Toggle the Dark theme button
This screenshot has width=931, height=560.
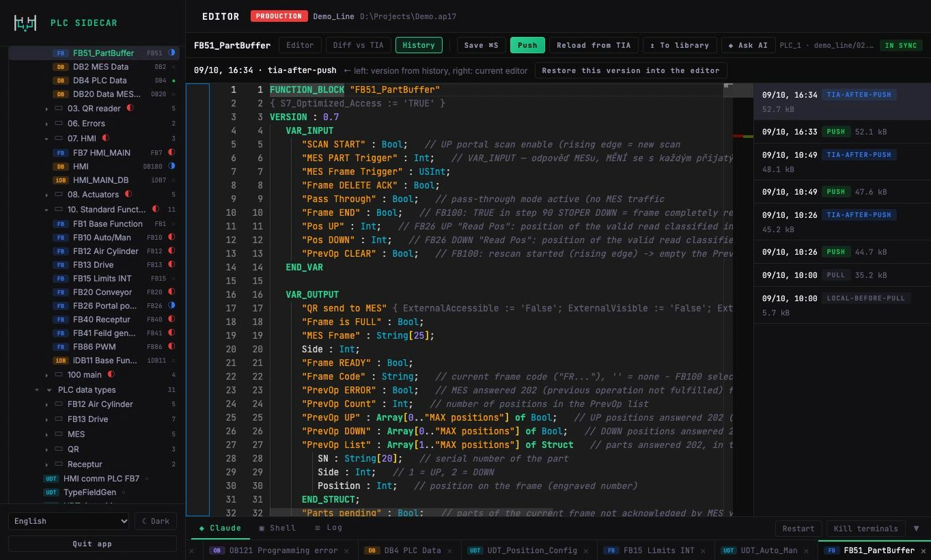click(x=156, y=521)
